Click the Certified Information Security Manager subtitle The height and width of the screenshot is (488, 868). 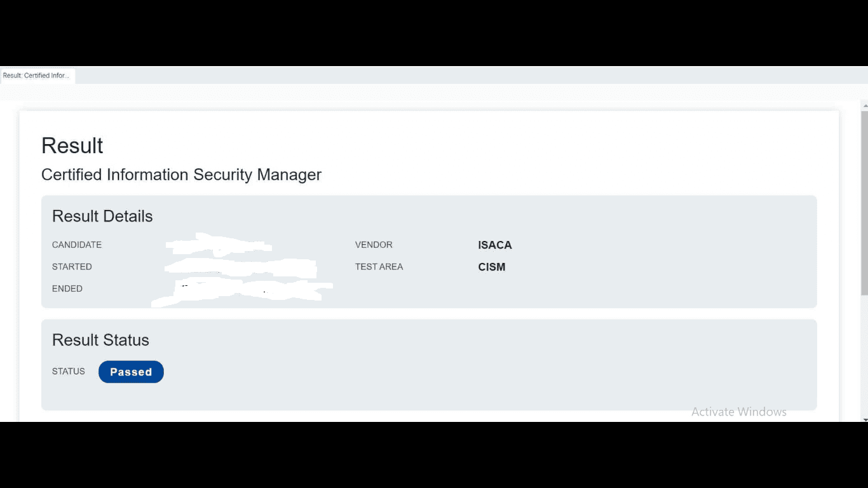(x=181, y=175)
